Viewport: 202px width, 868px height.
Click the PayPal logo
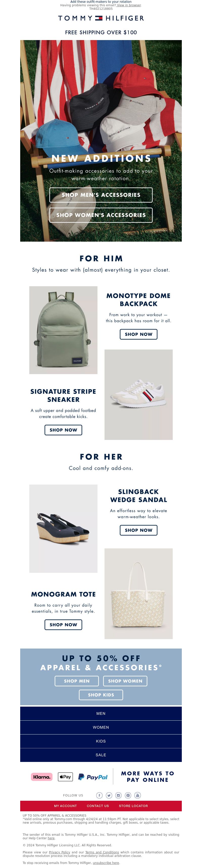click(93, 777)
